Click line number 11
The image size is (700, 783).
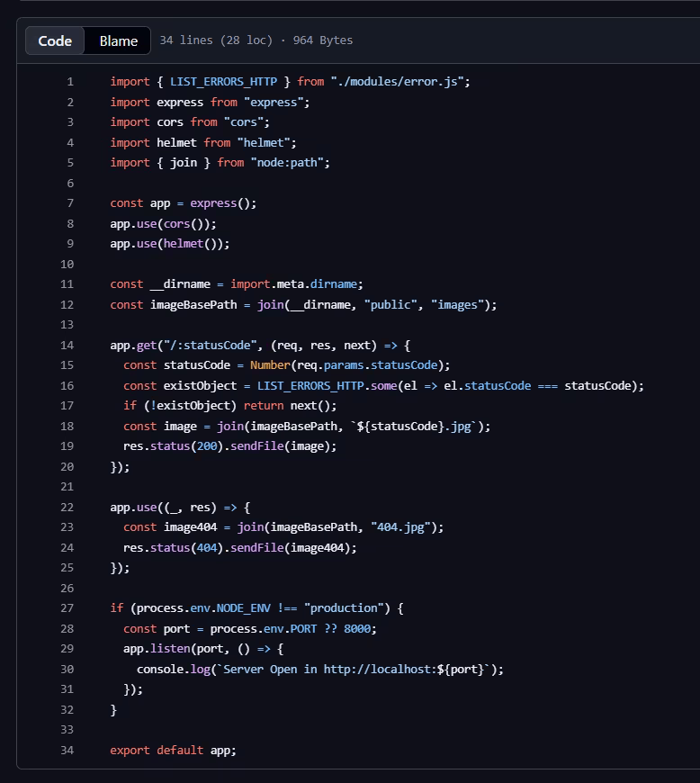coord(67,284)
